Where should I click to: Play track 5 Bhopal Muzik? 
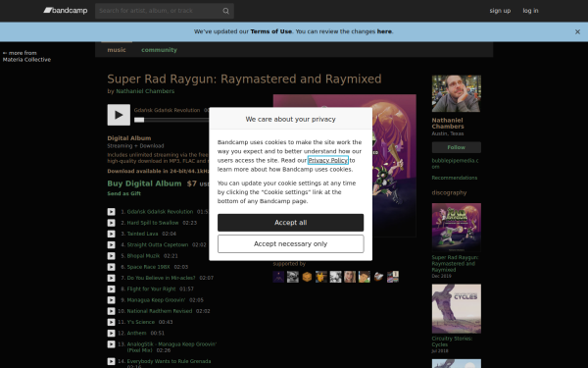click(x=112, y=256)
